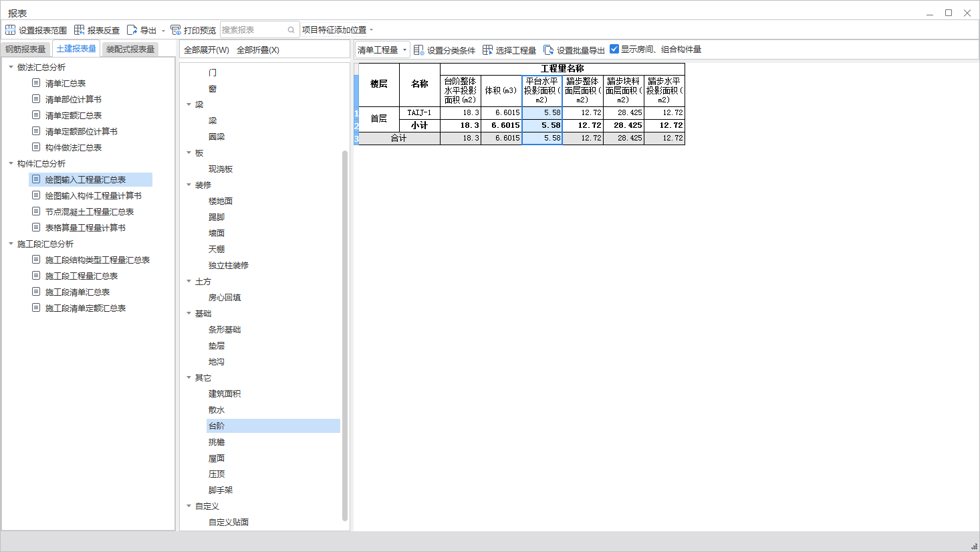This screenshot has width=980, height=552.
Task: Click the 导出 export icon
Action: click(132, 30)
